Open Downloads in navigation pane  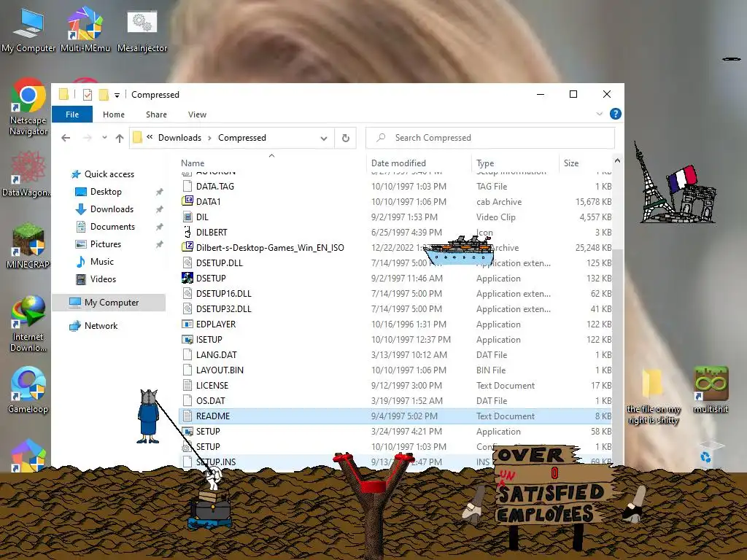click(112, 209)
